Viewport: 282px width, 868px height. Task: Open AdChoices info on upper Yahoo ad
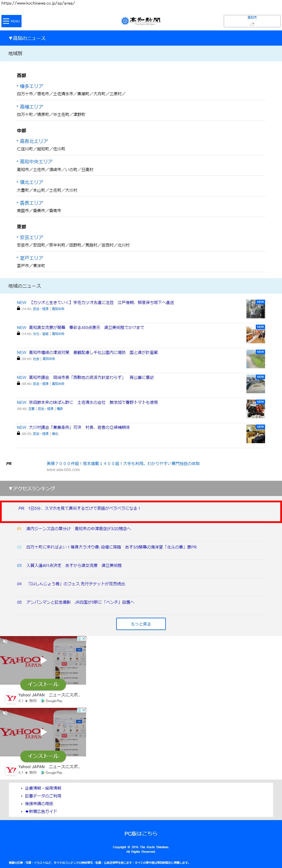coord(79,638)
